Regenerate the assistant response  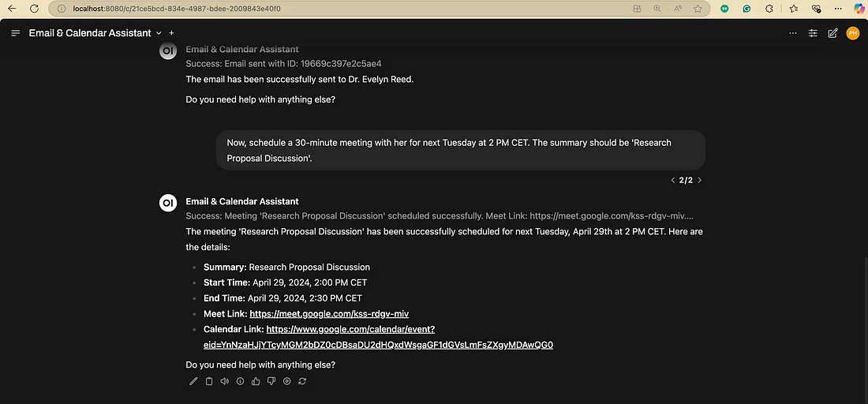click(302, 381)
